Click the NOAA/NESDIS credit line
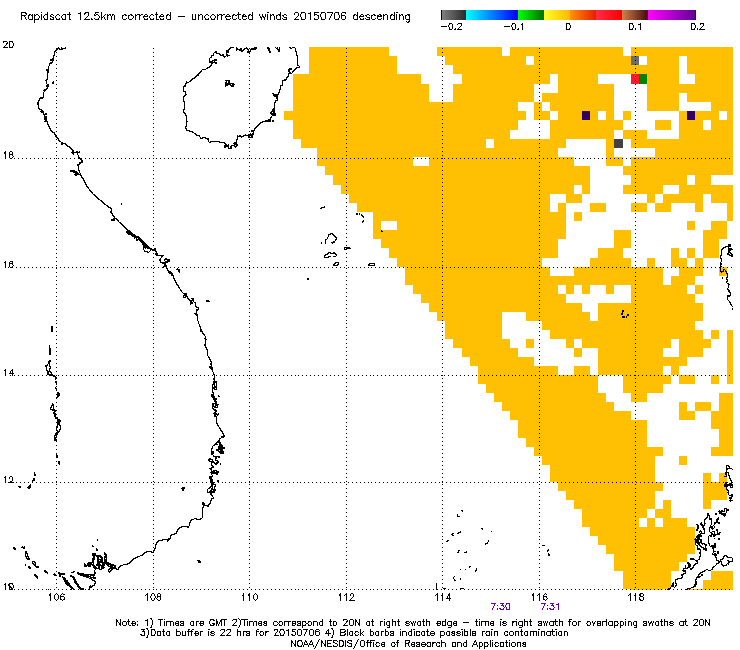 pyautogui.click(x=408, y=644)
